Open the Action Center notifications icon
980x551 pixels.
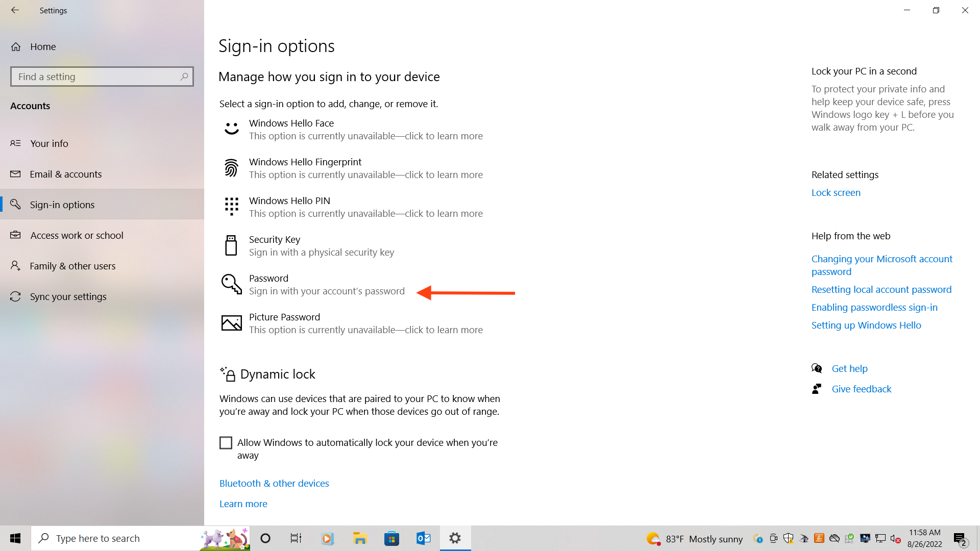point(961,539)
